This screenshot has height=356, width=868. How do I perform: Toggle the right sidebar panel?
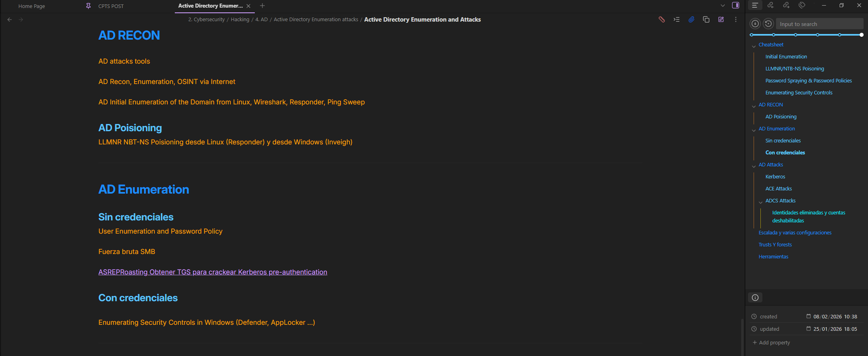pos(736,5)
